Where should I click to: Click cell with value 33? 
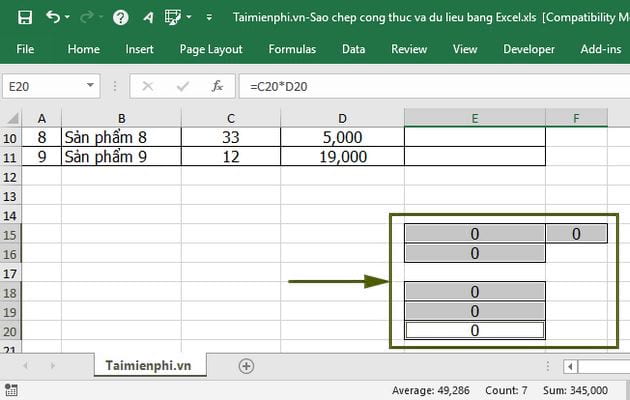(x=231, y=137)
